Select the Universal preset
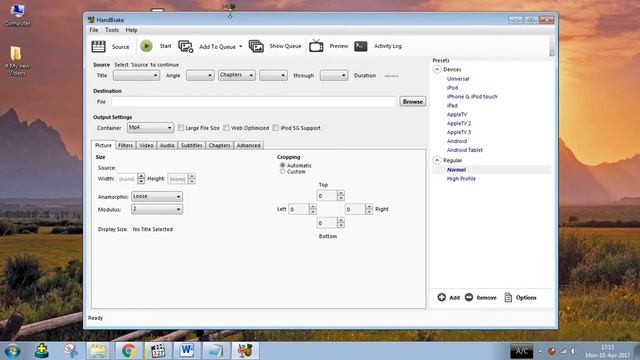Image resolution: width=640 pixels, height=360 pixels. pyautogui.click(x=458, y=79)
